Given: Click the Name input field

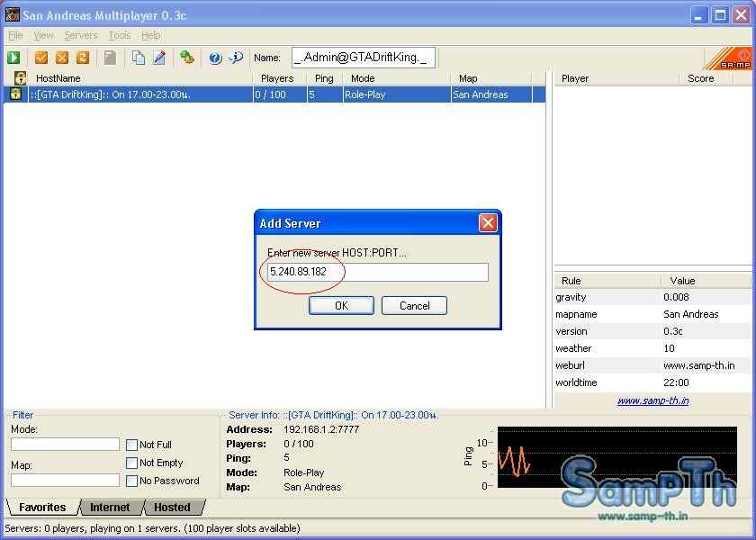Looking at the screenshot, I should coord(364,58).
